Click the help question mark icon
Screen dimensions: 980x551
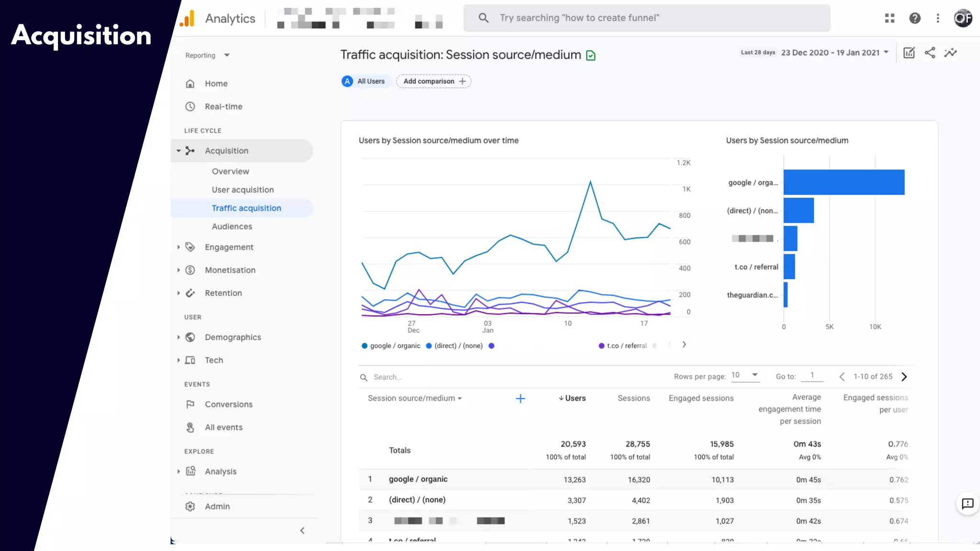[x=914, y=18]
